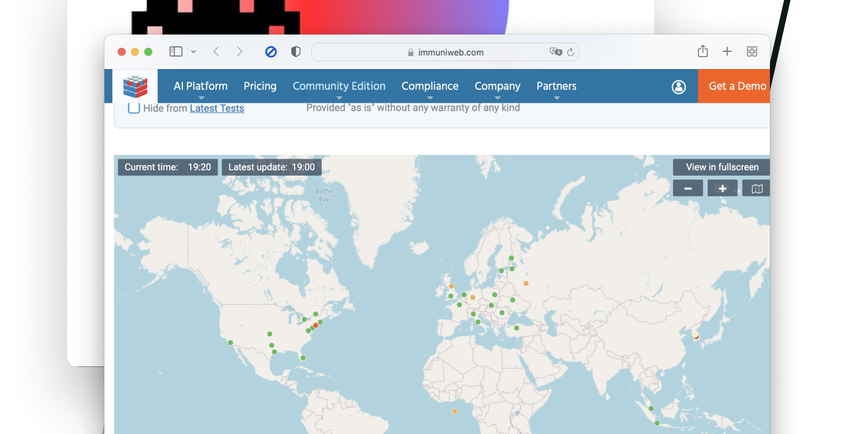Open the user account profile icon
Screen dimensions: 868x434
(679, 87)
